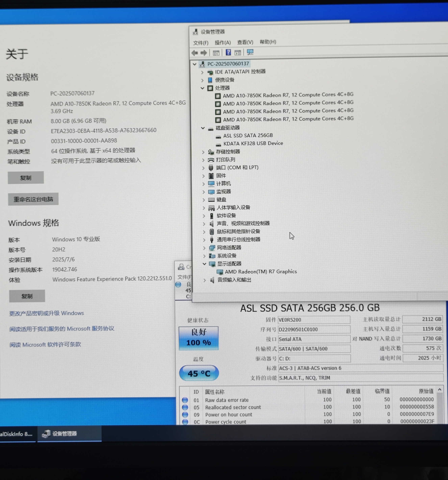Expand the 计算机 category

pyautogui.click(x=203, y=184)
